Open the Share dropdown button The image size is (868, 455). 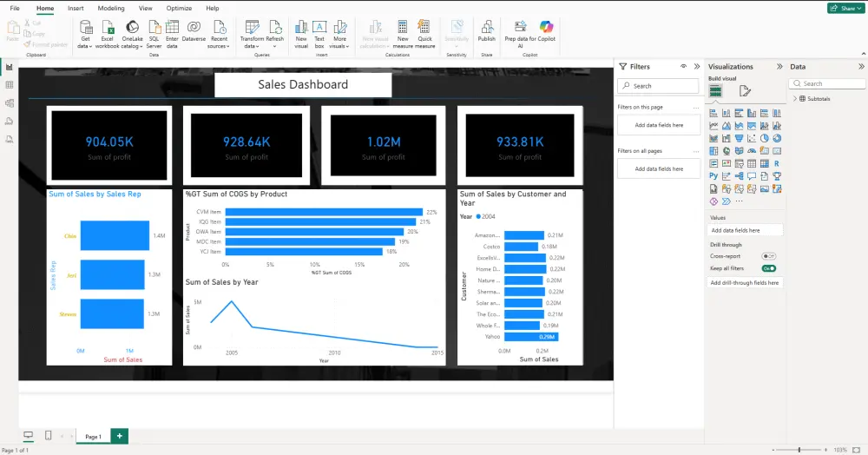click(845, 9)
